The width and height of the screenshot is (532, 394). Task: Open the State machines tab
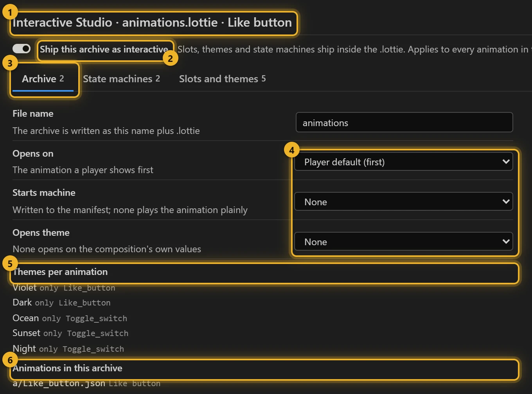point(122,79)
